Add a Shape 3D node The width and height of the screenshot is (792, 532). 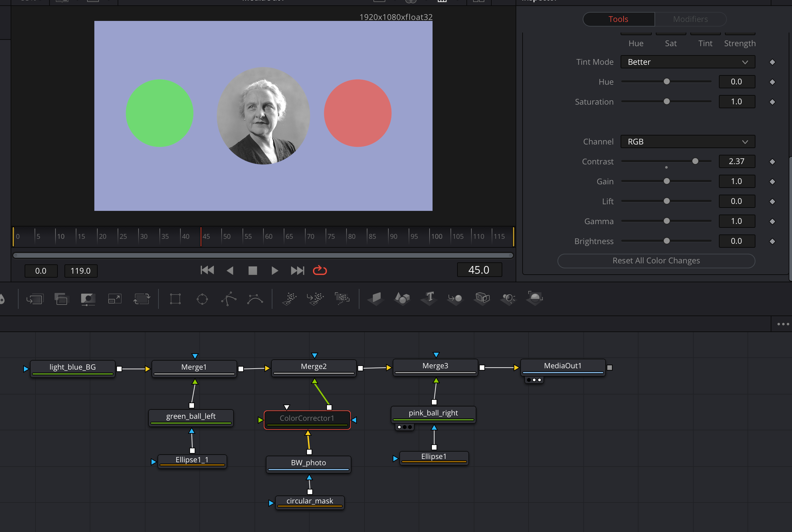click(x=402, y=299)
